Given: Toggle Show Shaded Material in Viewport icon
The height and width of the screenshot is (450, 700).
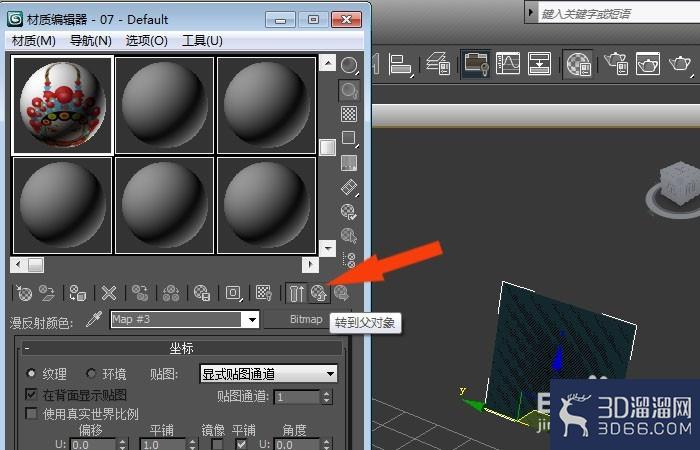Looking at the screenshot, I should tap(264, 293).
